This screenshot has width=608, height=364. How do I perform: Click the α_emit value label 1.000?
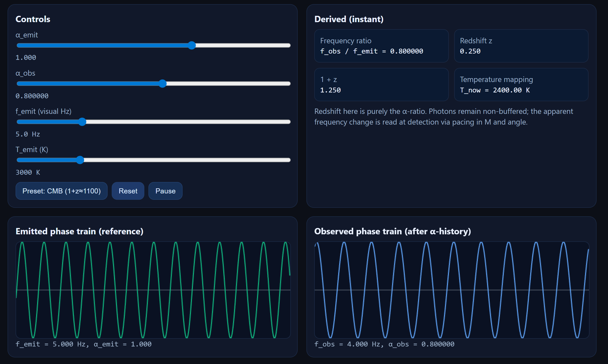tap(26, 57)
